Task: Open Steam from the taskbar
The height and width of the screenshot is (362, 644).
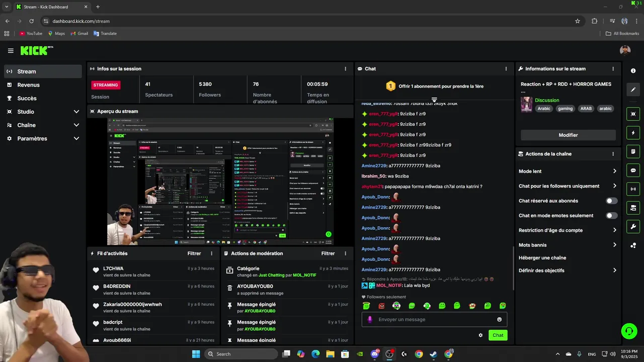Action: click(x=433, y=354)
